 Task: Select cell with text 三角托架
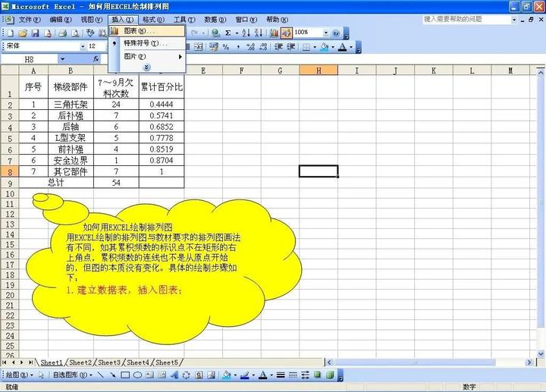[x=71, y=104]
